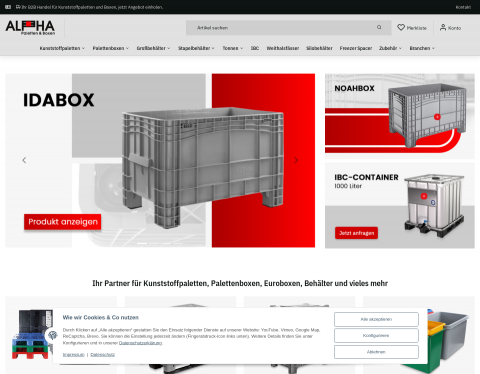Expand the Tonnen menu

click(x=233, y=48)
